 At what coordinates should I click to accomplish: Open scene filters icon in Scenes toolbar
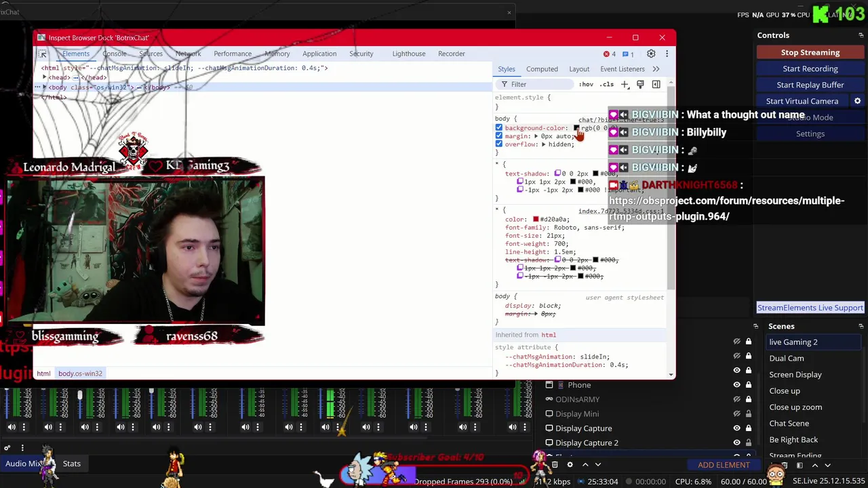(x=800, y=466)
